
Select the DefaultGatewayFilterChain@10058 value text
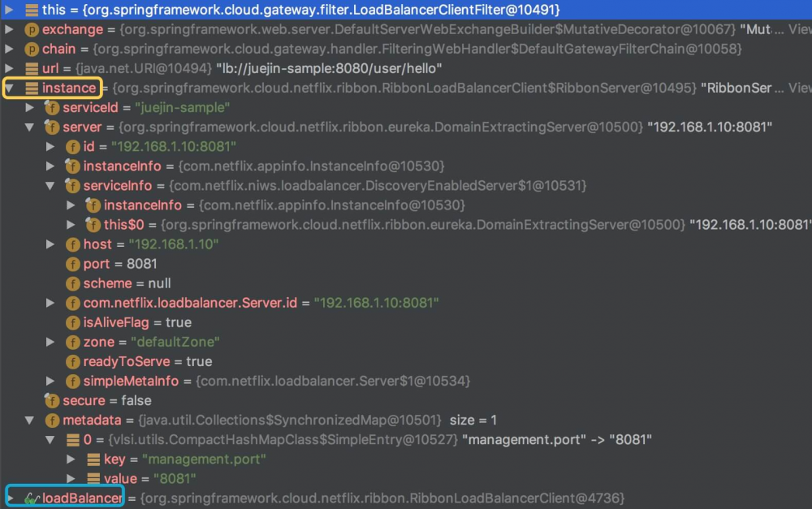[x=417, y=50]
